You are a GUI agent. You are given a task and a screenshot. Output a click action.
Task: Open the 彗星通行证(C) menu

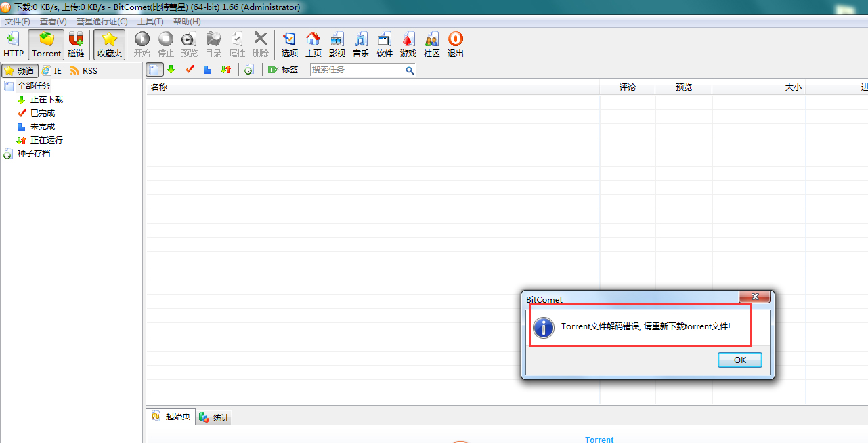click(102, 22)
